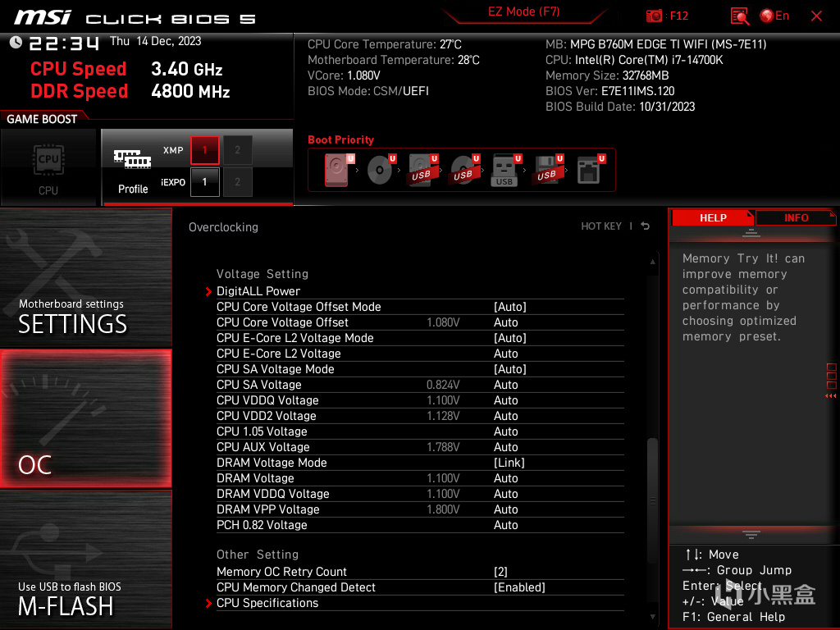Screen dimensions: 840x630
Task: Select the USB floppy boot device icon
Action: [x=549, y=170]
